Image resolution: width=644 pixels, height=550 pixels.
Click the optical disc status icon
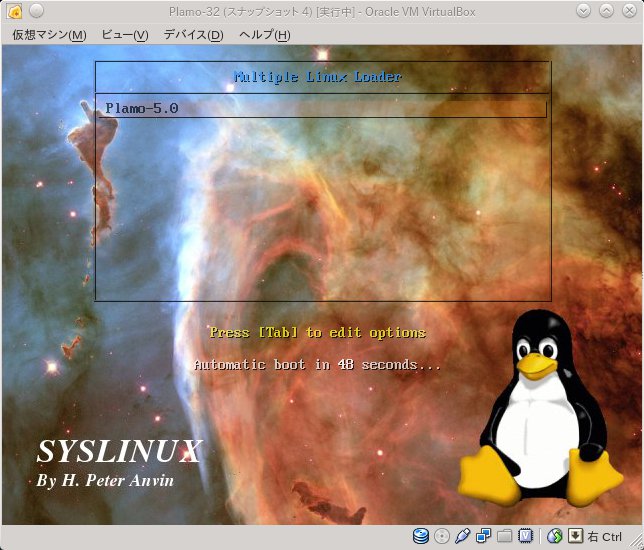tap(442, 536)
